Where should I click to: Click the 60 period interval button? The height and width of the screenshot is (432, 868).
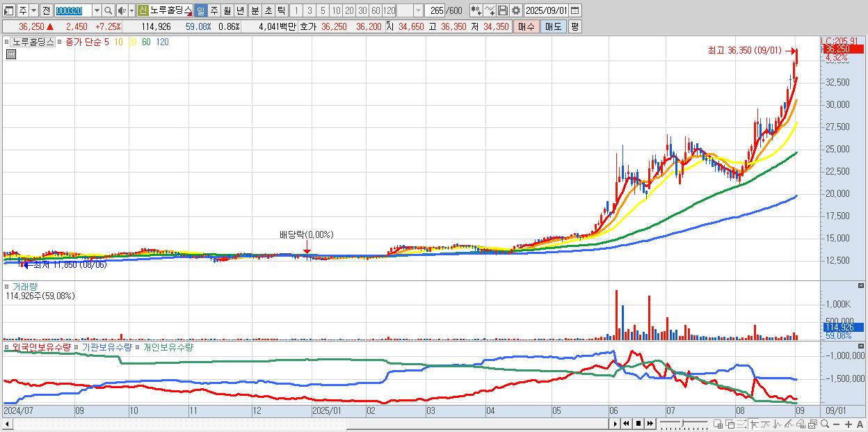(376, 10)
